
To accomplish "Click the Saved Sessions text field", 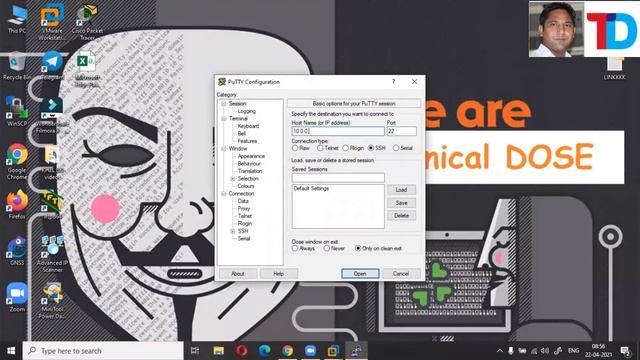I will click(x=338, y=178).
